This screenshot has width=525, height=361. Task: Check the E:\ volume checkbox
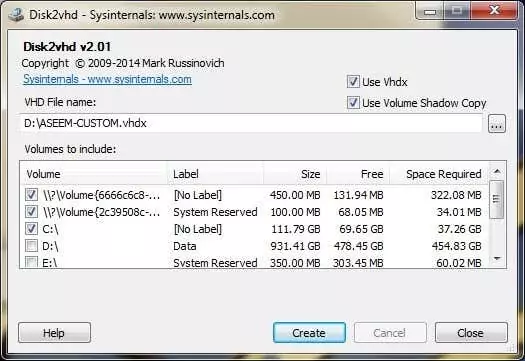[x=31, y=262]
